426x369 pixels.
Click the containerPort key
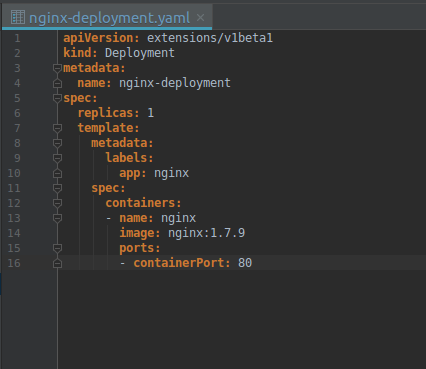182,263
